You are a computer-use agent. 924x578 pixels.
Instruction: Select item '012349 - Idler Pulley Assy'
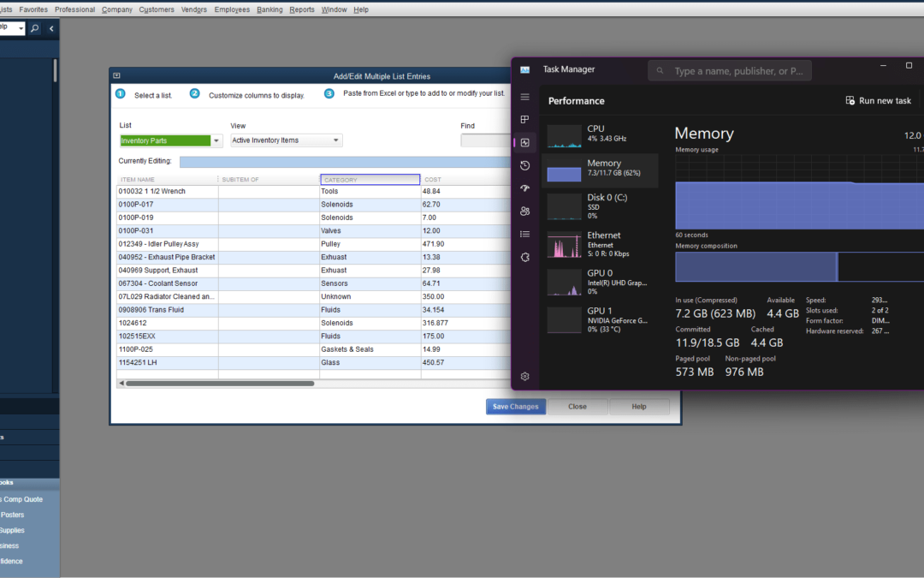[168, 244]
